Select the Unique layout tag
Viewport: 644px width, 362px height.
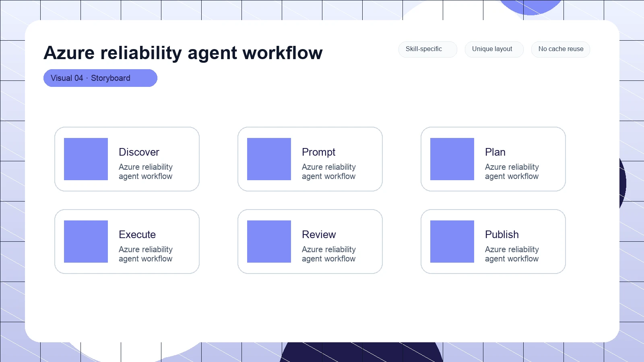click(x=494, y=49)
